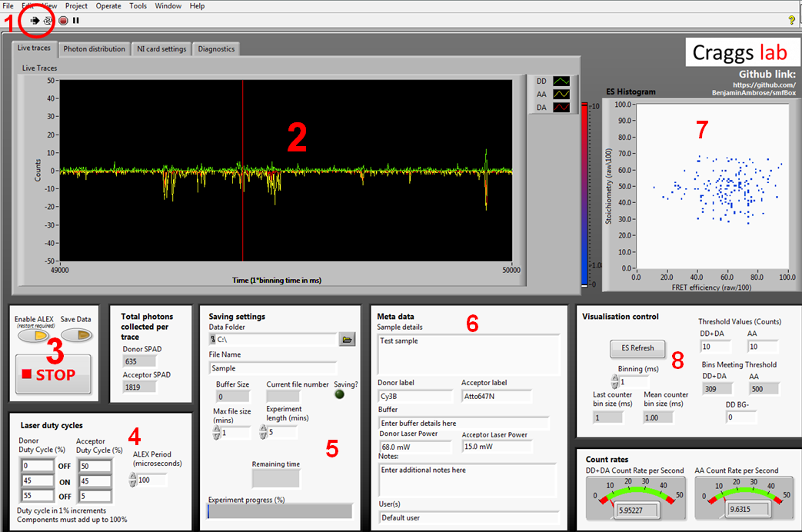
Task: Switch to the Live traces tab
Action: point(34,48)
